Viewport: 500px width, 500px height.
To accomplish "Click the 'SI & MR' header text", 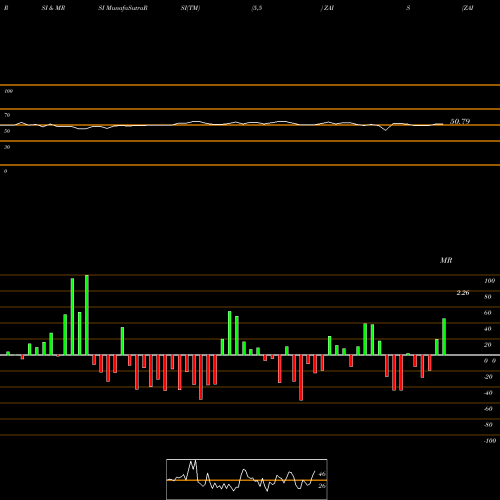I will point(53,8).
